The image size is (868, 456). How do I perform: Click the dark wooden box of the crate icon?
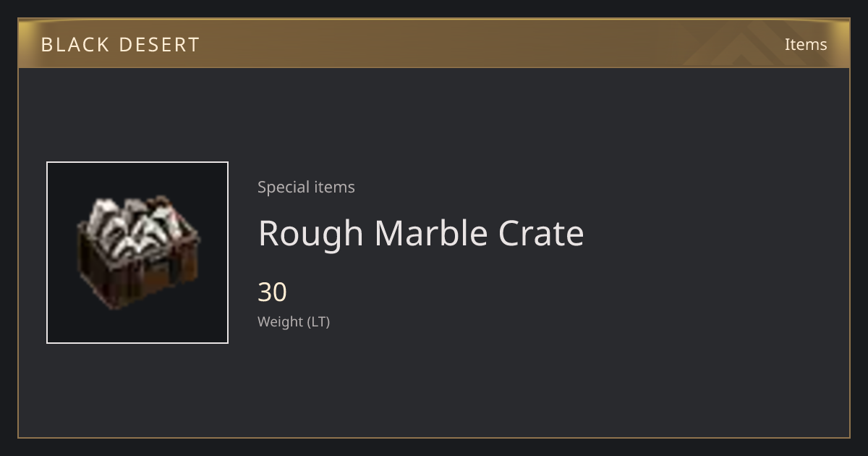[137, 275]
